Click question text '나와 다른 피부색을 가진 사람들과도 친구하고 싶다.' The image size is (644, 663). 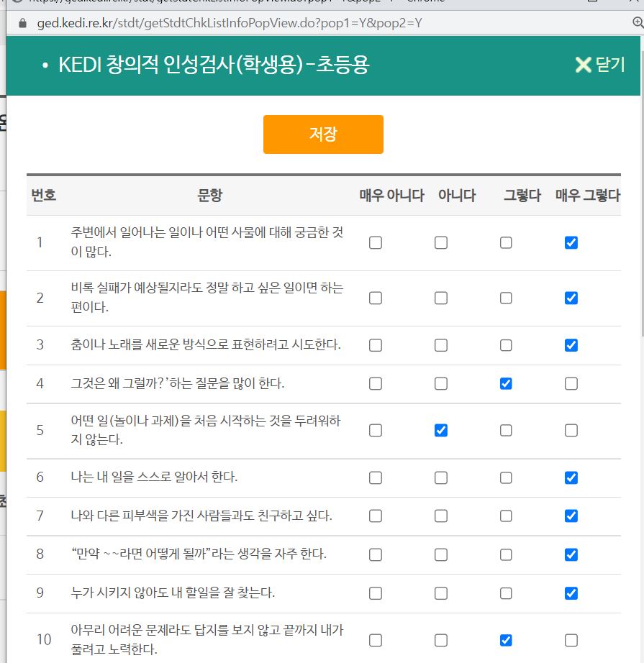[x=201, y=516]
